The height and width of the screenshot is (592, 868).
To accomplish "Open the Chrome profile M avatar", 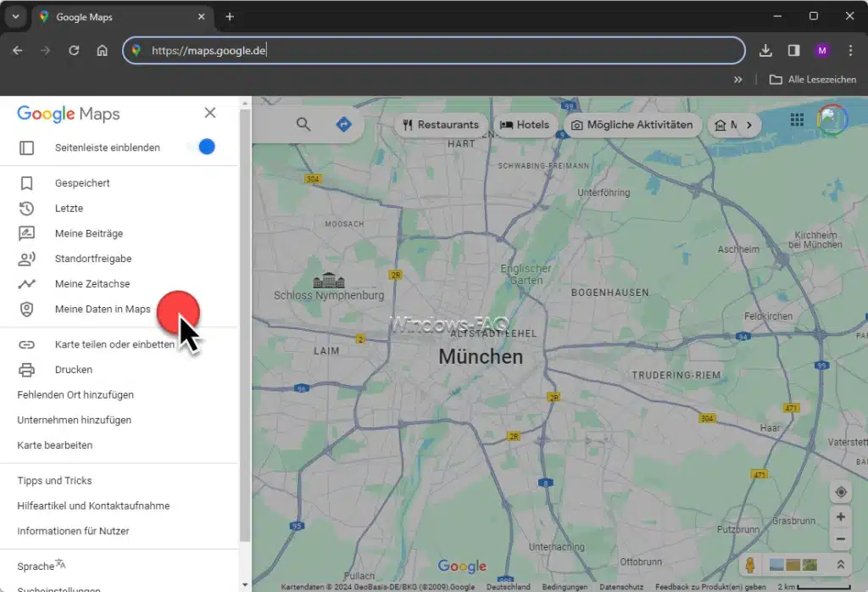I will pyautogui.click(x=822, y=50).
